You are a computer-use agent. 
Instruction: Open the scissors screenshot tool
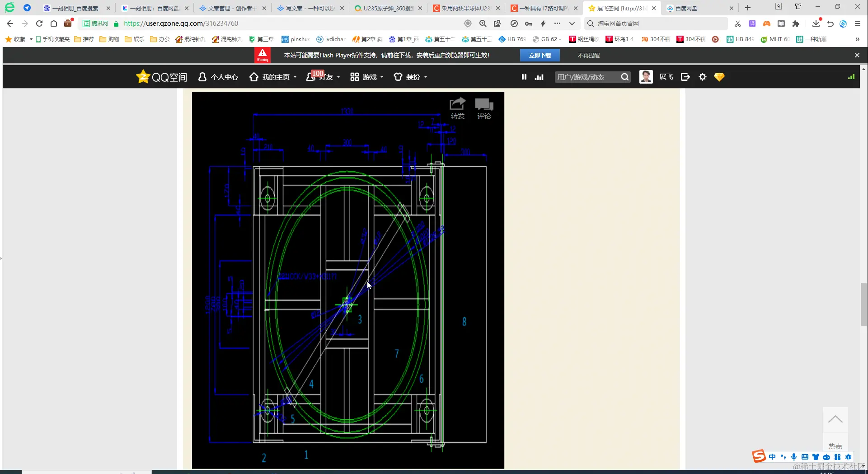click(x=738, y=23)
